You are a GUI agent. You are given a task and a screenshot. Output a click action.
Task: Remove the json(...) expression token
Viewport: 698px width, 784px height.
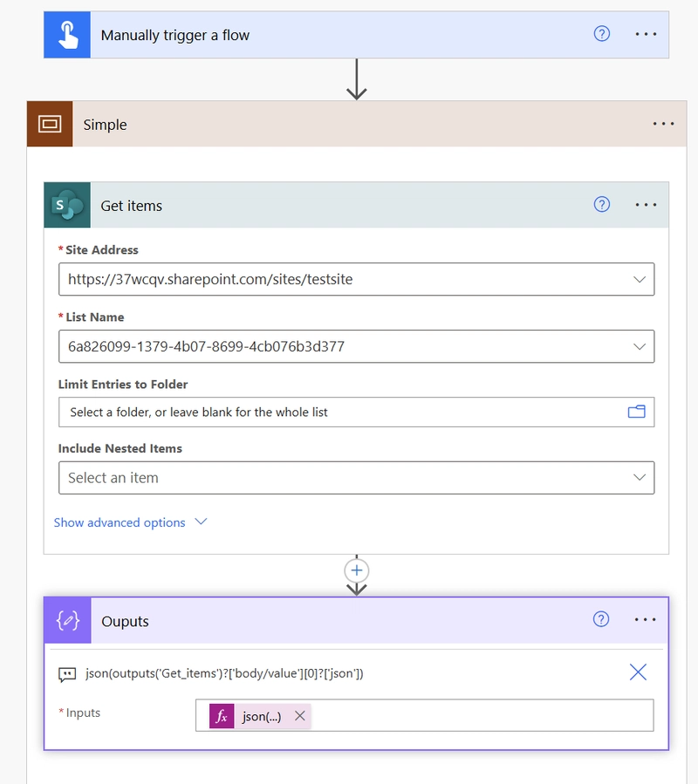300,715
